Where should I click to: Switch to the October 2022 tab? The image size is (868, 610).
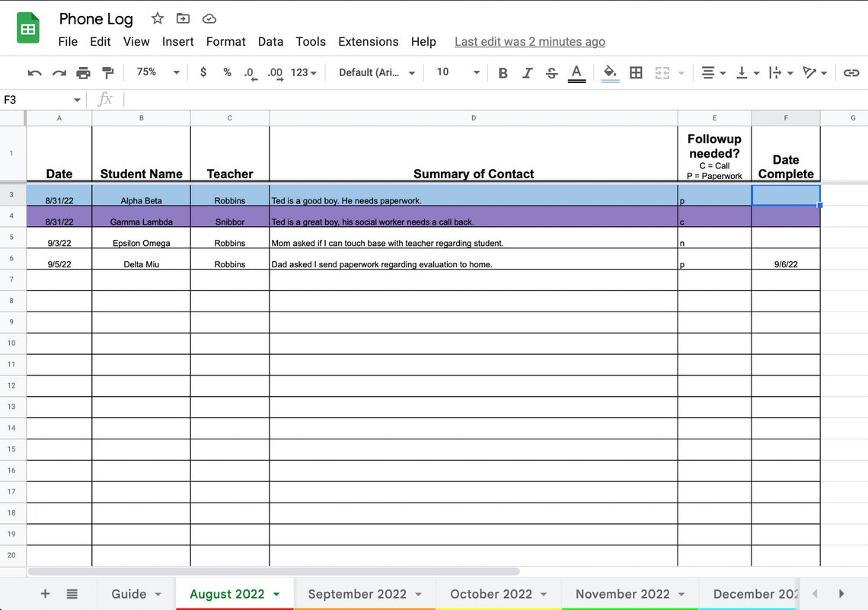click(x=490, y=593)
